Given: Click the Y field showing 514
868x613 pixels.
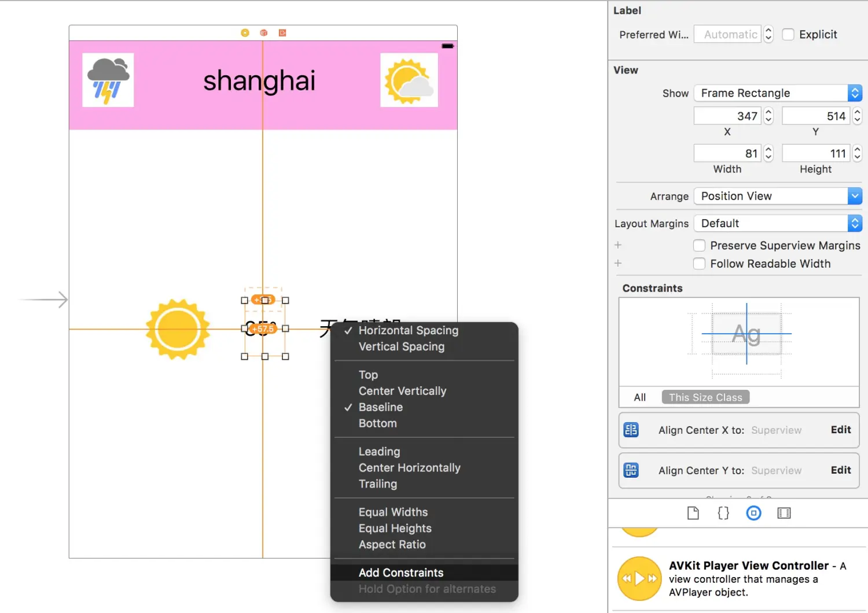Looking at the screenshot, I should 816,116.
